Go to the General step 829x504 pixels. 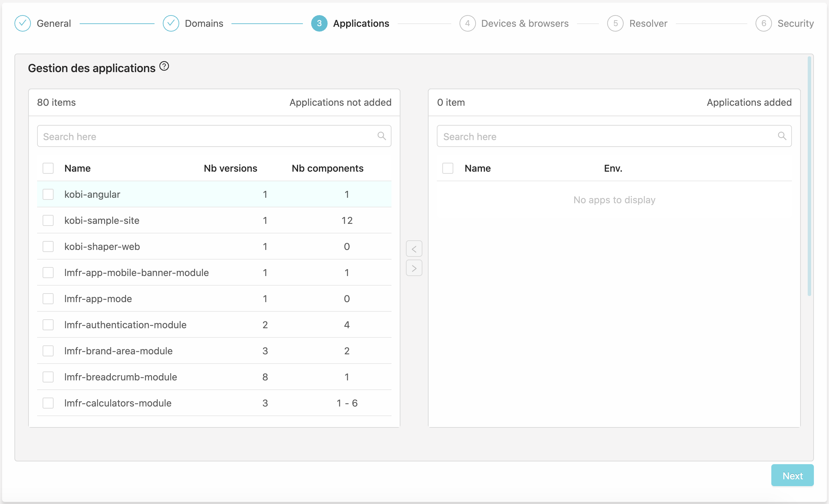[x=54, y=23]
